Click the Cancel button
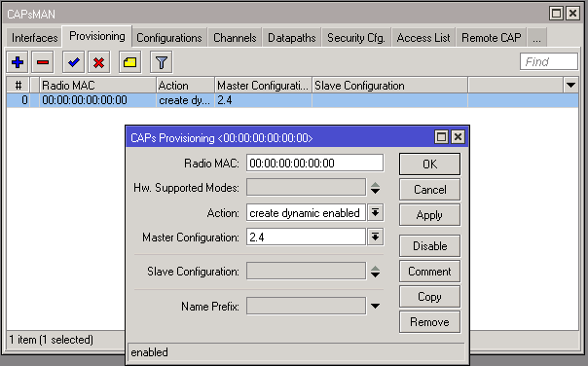Image resolution: width=588 pixels, height=366 pixels. point(429,190)
